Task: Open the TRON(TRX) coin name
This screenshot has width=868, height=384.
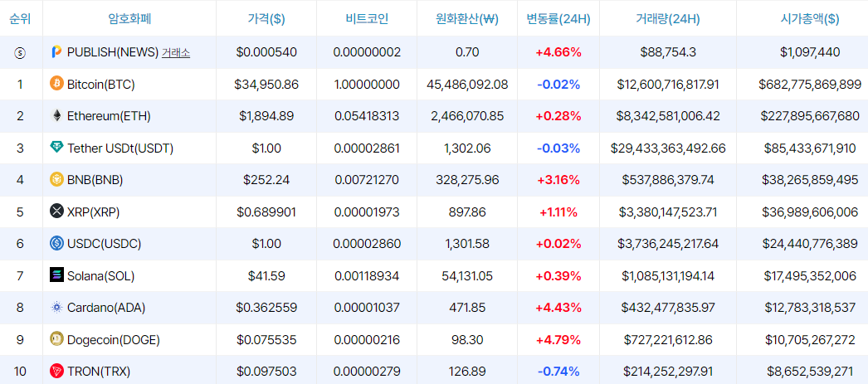Action: click(99, 371)
